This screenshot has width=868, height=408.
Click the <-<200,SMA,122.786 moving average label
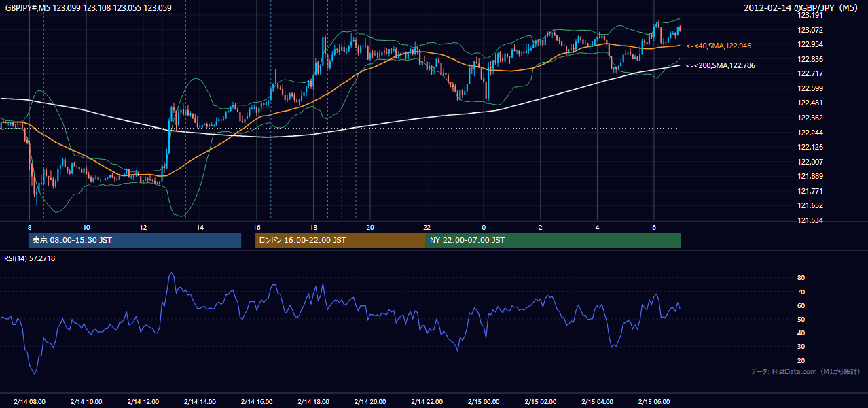point(721,66)
